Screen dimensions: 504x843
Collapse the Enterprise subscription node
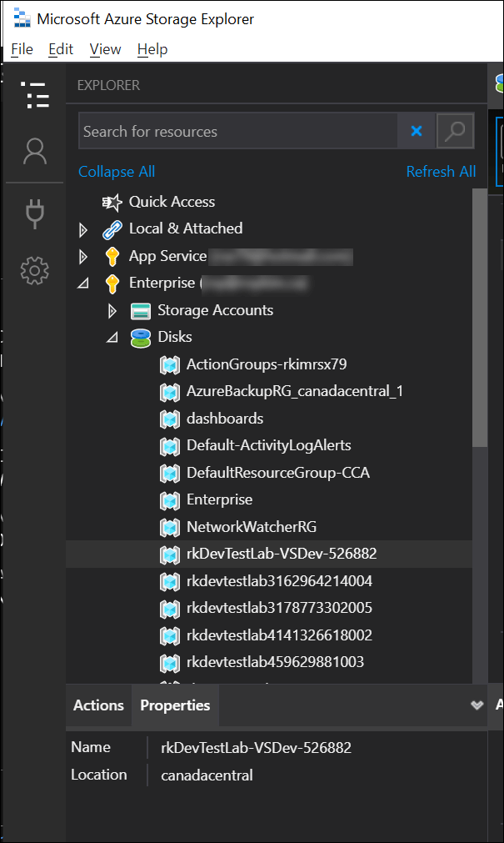tap(82, 284)
